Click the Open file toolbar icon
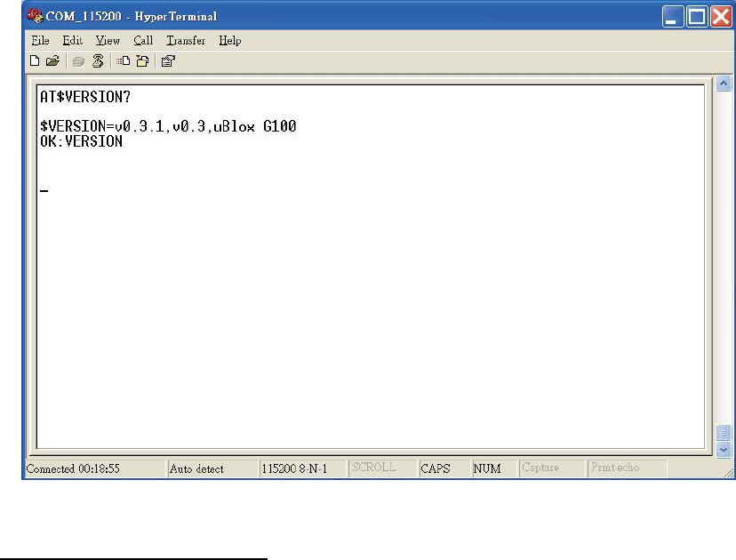The width and height of the screenshot is (736, 560). (52, 61)
